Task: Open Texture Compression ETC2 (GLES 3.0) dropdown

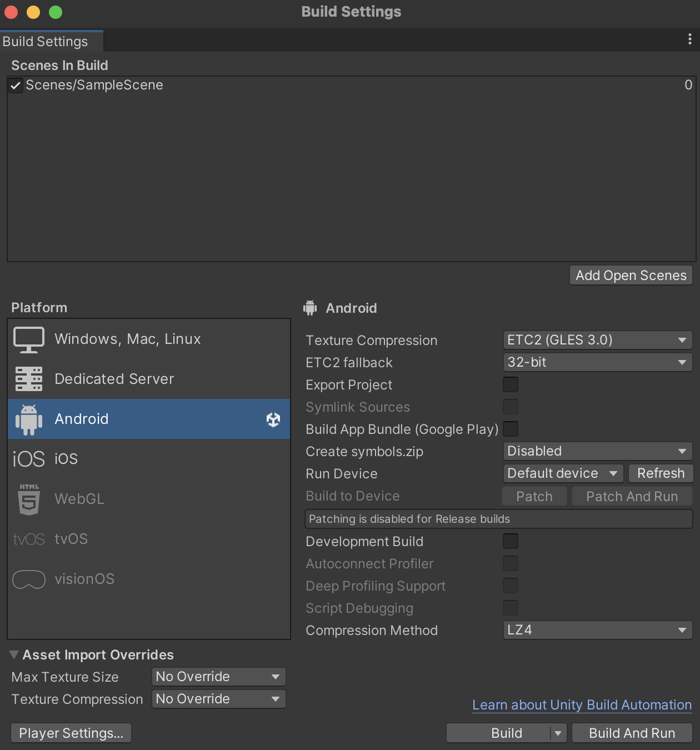Action: pos(598,340)
